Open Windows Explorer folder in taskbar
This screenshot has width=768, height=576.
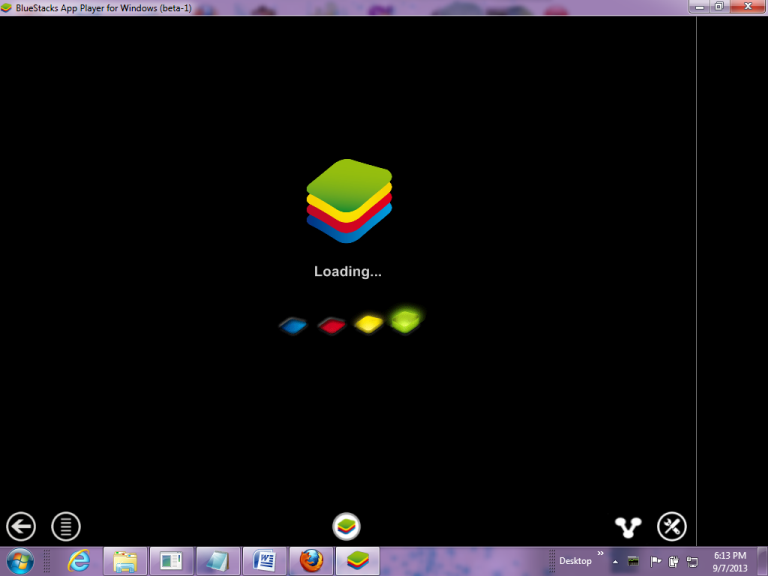125,561
